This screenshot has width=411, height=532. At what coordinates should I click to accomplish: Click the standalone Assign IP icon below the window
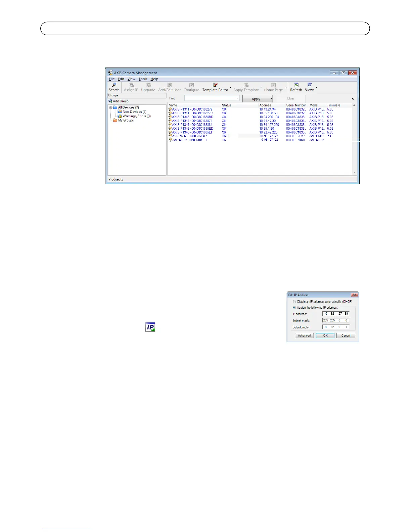coord(150,327)
